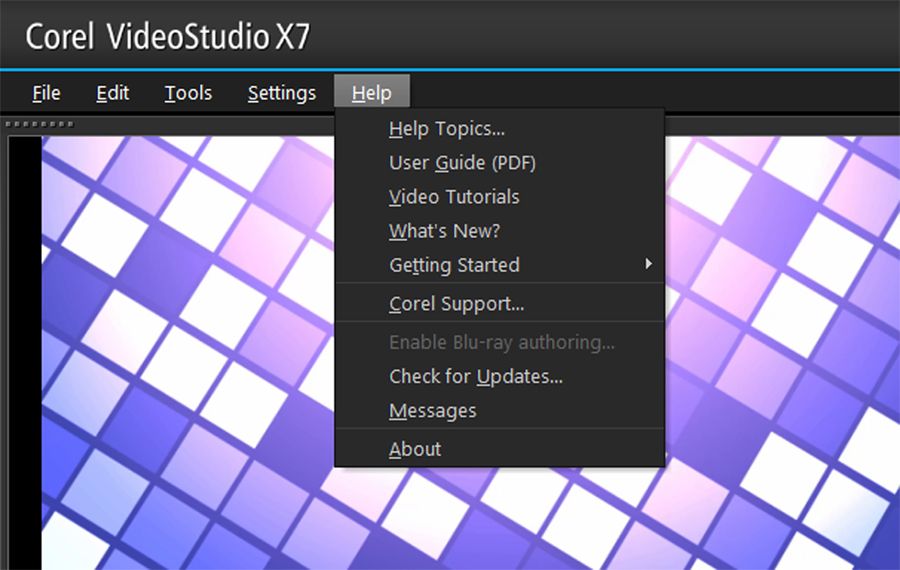
Task: Click the black left edge of the preview
Action: 25,350
